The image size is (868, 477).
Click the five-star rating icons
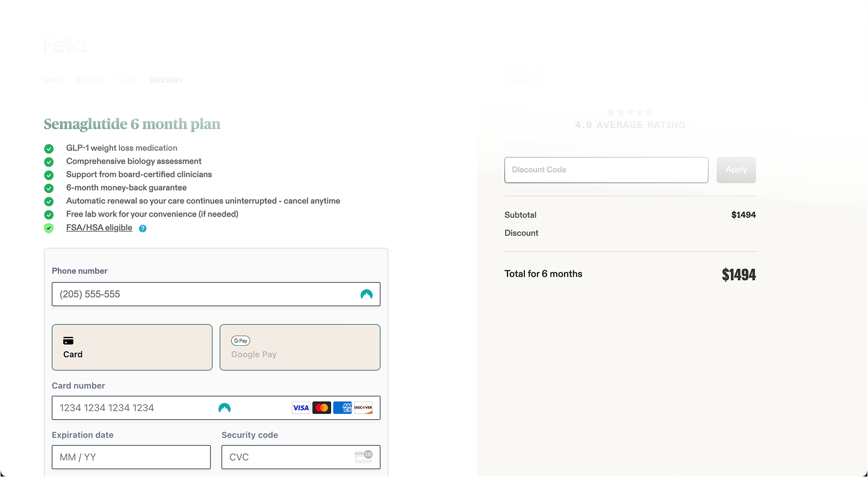630,111
